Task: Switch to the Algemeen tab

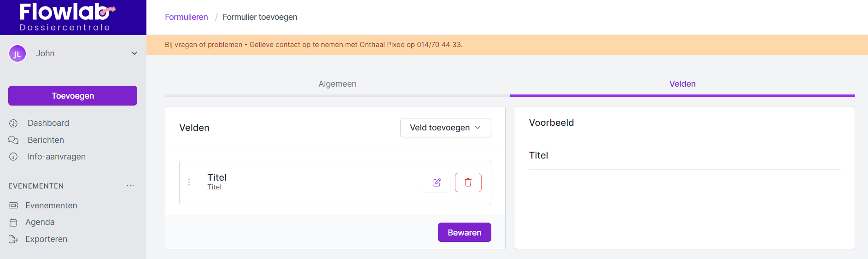Action: click(337, 84)
